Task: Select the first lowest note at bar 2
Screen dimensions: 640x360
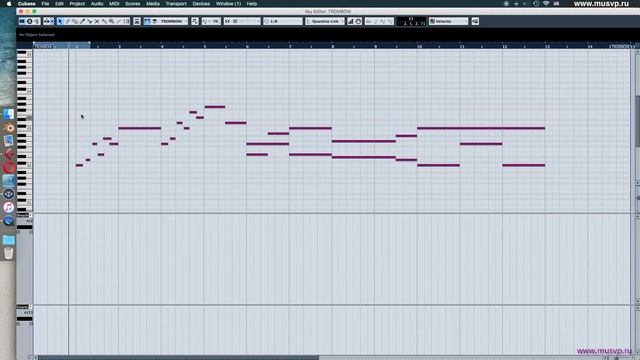Action: (x=79, y=165)
